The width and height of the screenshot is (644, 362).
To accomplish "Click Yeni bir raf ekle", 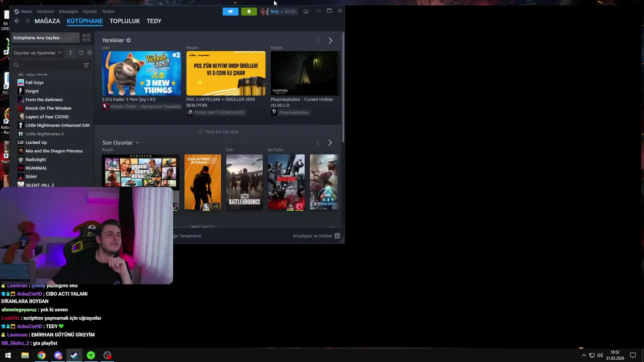I will coord(218,132).
